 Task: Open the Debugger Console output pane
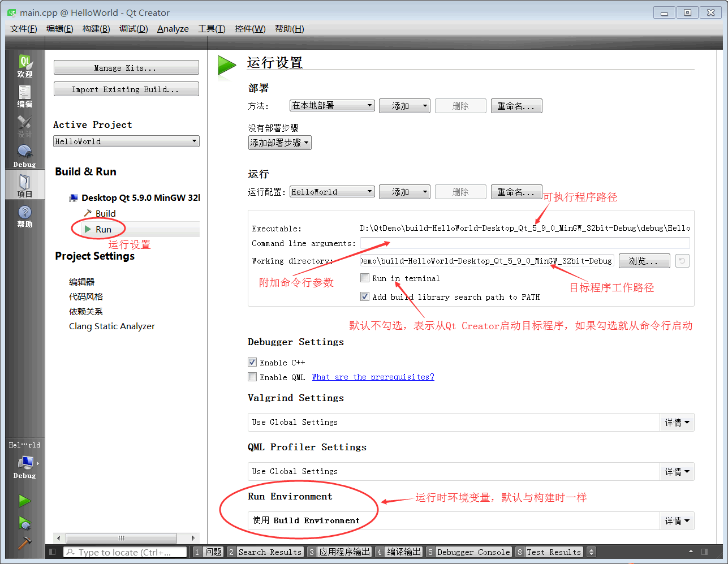pos(468,552)
